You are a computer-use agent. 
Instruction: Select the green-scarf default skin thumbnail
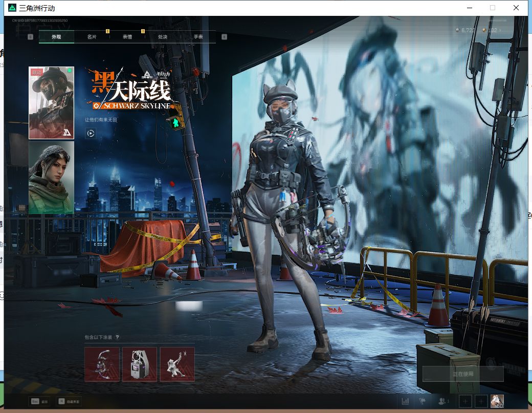51,178
